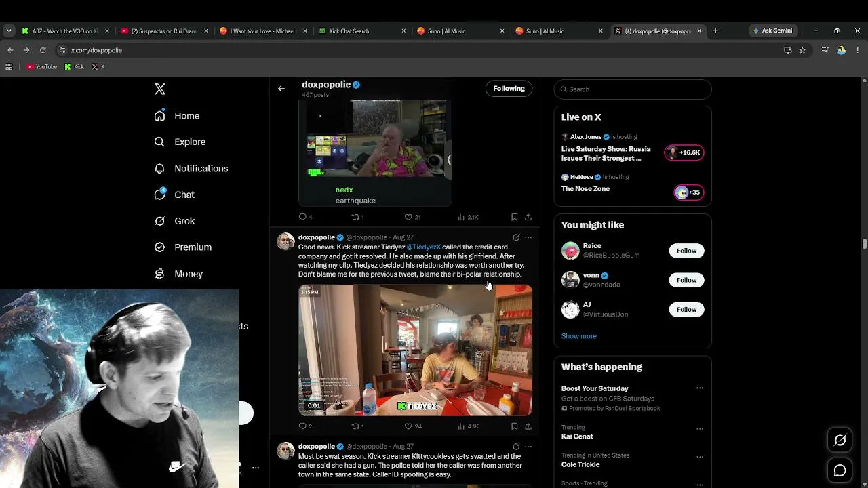Image resolution: width=868 pixels, height=488 pixels.
Task: Follow vonn @vonndada
Action: coord(686,280)
